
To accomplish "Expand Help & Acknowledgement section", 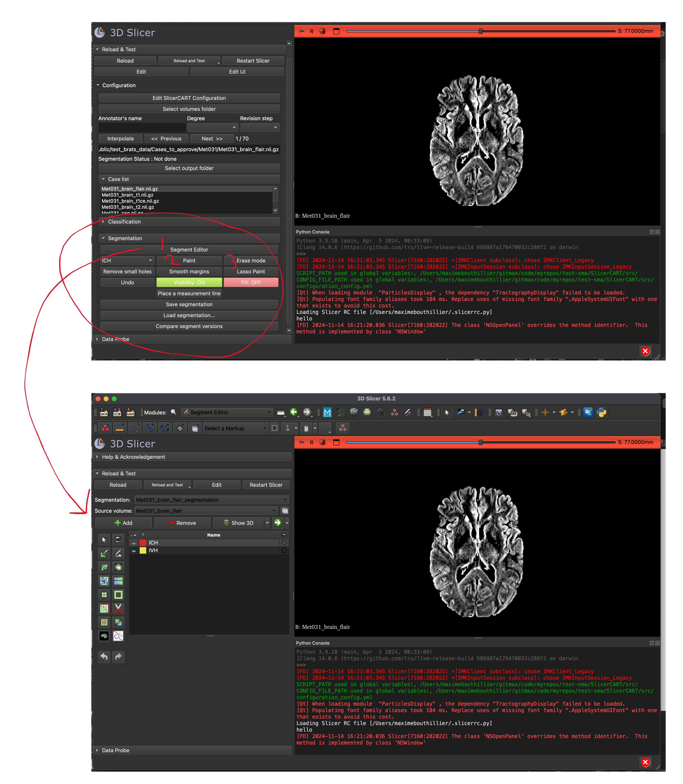I will coord(192,457).
